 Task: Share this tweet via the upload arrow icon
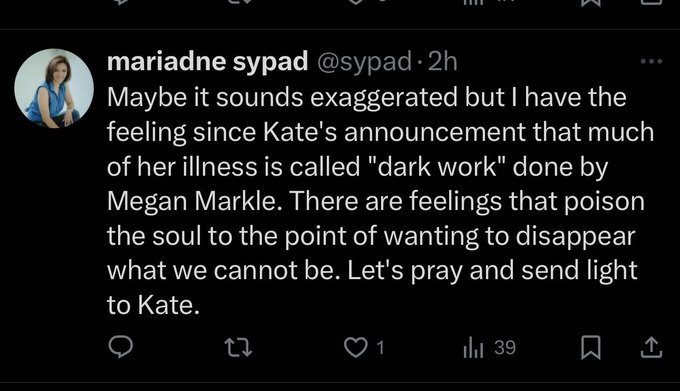tap(651, 347)
